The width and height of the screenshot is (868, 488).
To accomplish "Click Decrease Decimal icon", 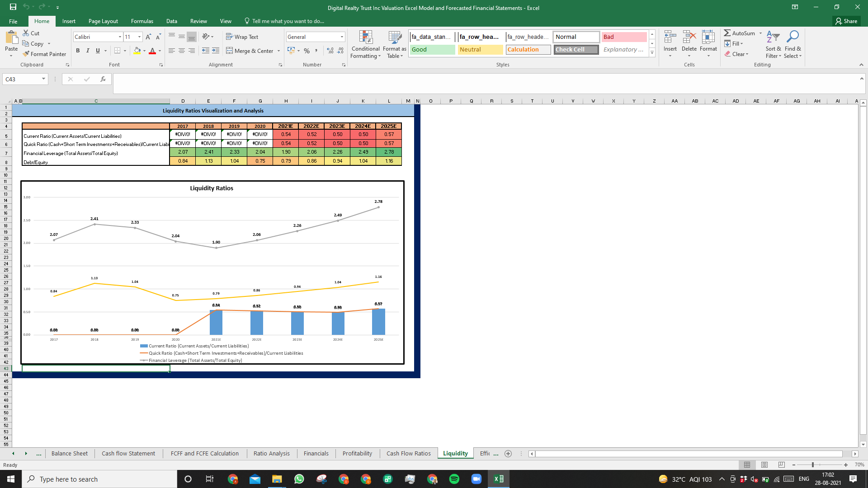I will pos(340,51).
